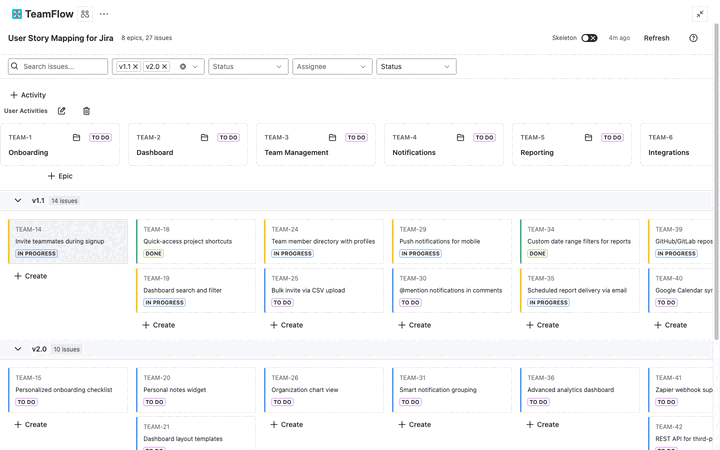Screen dimensions: 720x450
Task: Collapse the v2.0 release section chevron
Action: pos(18,349)
